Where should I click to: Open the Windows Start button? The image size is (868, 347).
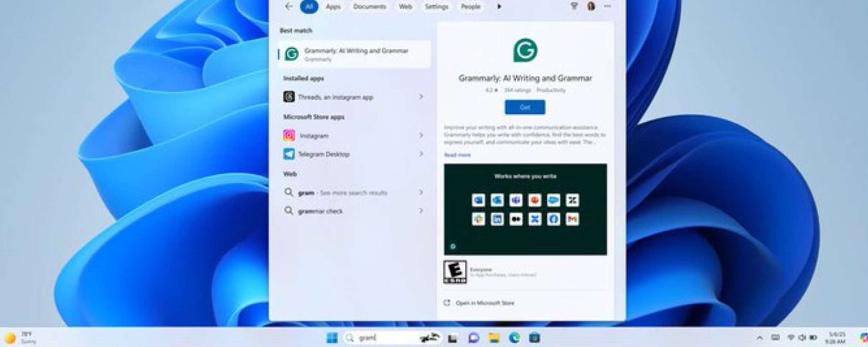pos(332,338)
